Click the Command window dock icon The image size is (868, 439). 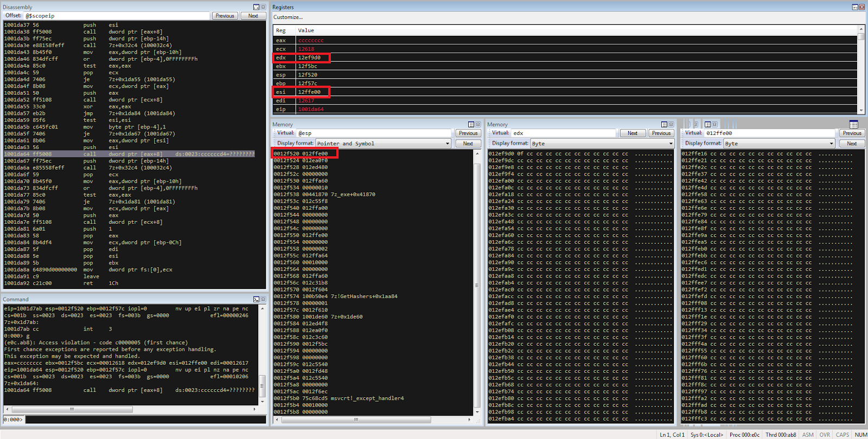256,299
